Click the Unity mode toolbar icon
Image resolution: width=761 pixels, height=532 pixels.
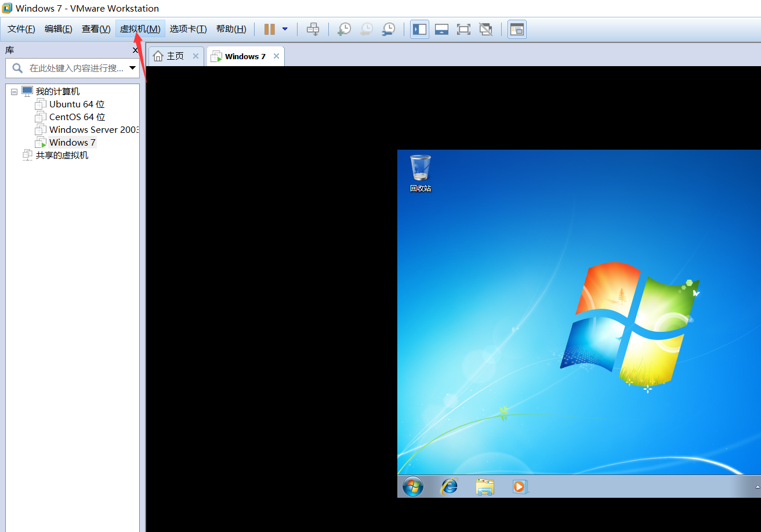coord(485,29)
